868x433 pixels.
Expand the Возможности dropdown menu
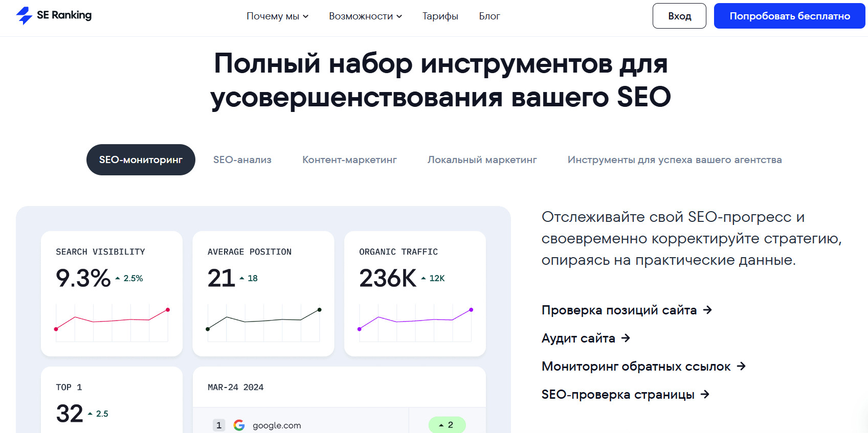point(366,16)
